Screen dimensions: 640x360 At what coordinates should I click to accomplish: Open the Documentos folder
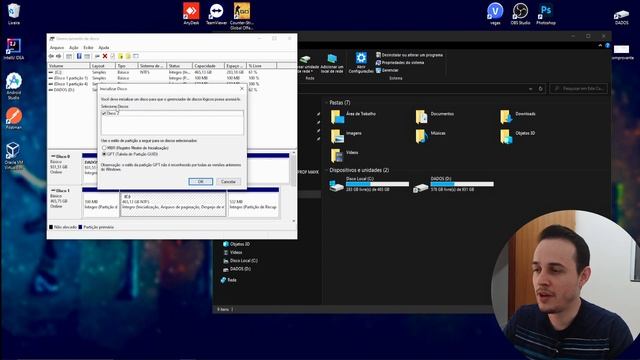pyautogui.click(x=435, y=116)
